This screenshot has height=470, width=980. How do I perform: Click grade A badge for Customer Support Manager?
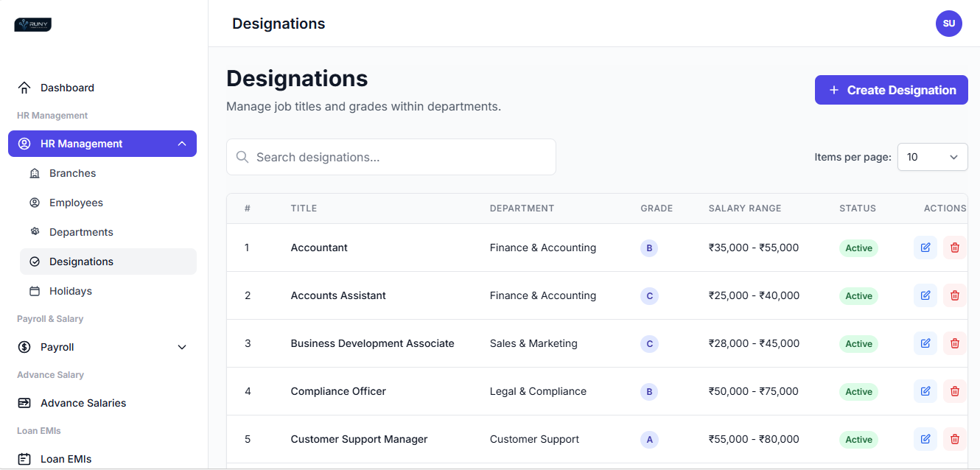pyautogui.click(x=649, y=440)
